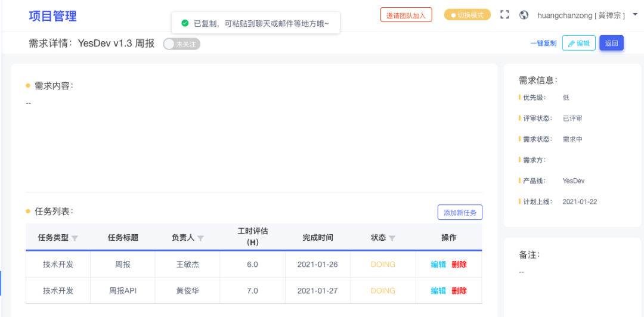Click the 项目管理 title
Screen dimensions: 644x317
click(x=52, y=16)
